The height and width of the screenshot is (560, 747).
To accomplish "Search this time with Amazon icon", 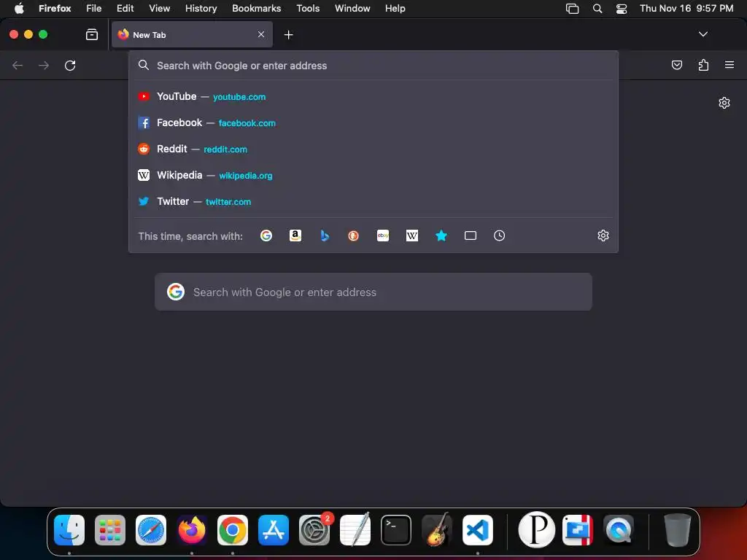I will click(x=295, y=236).
